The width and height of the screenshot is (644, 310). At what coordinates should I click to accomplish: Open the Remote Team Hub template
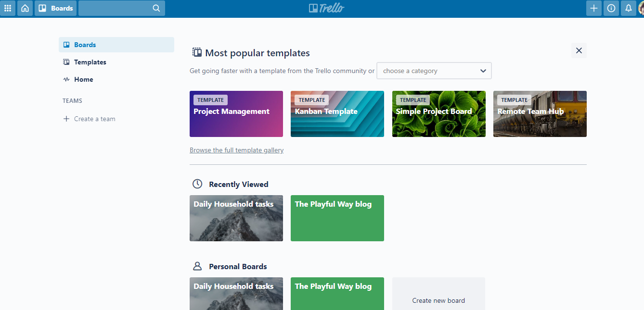[x=540, y=114]
